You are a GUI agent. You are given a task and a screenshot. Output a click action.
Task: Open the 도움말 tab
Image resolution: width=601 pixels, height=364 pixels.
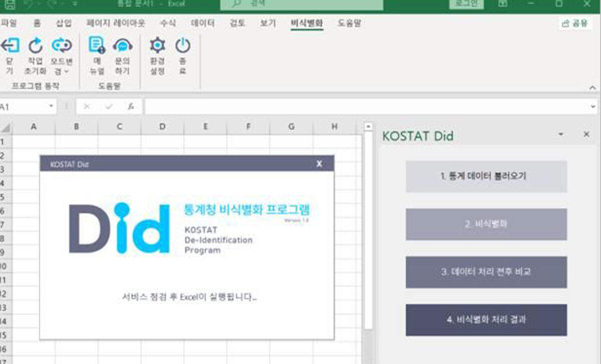click(349, 23)
